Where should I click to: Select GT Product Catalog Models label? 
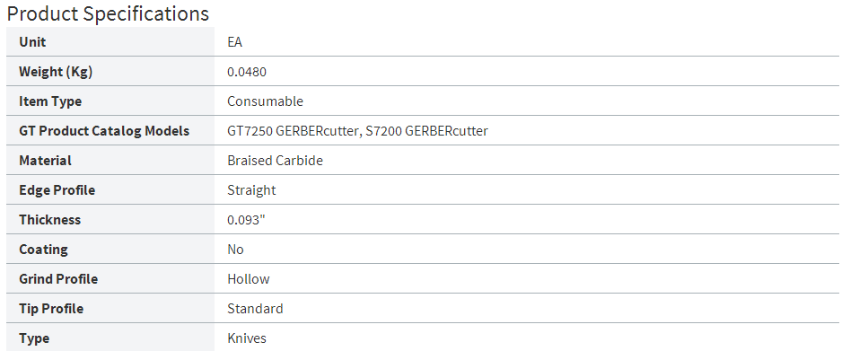click(104, 131)
